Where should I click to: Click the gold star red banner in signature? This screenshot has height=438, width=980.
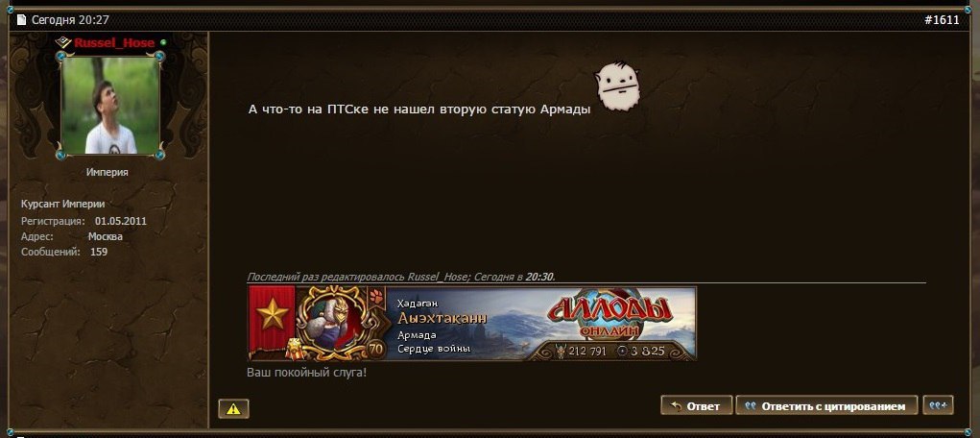coord(272,321)
